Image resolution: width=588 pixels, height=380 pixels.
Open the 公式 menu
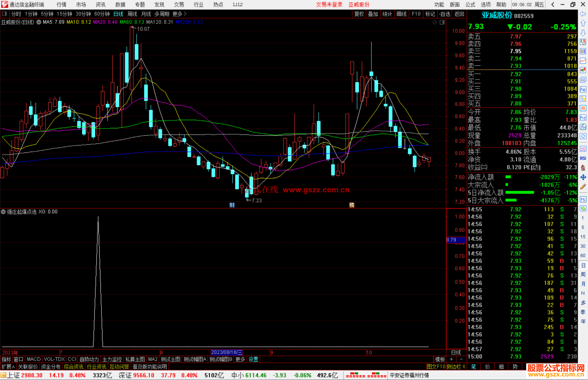coord(470,5)
